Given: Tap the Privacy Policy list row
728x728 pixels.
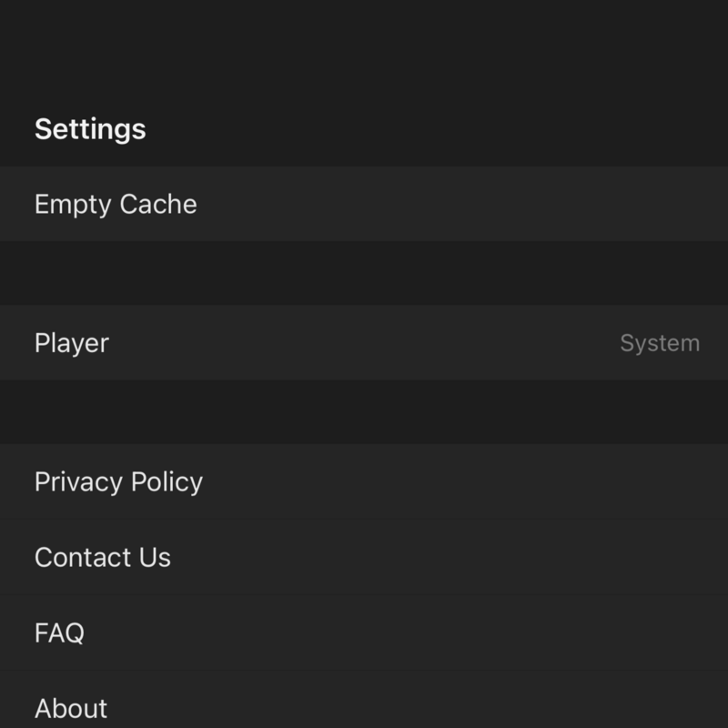Looking at the screenshot, I should click(x=364, y=481).
